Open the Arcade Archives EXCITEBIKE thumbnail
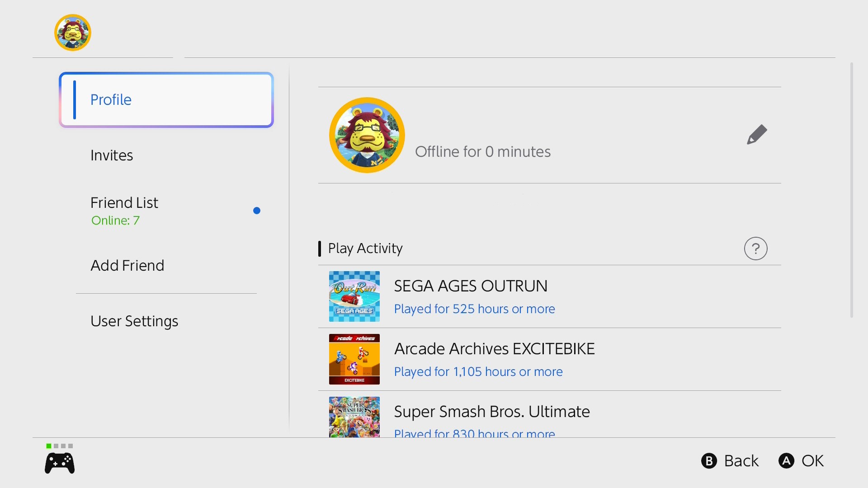 point(354,359)
